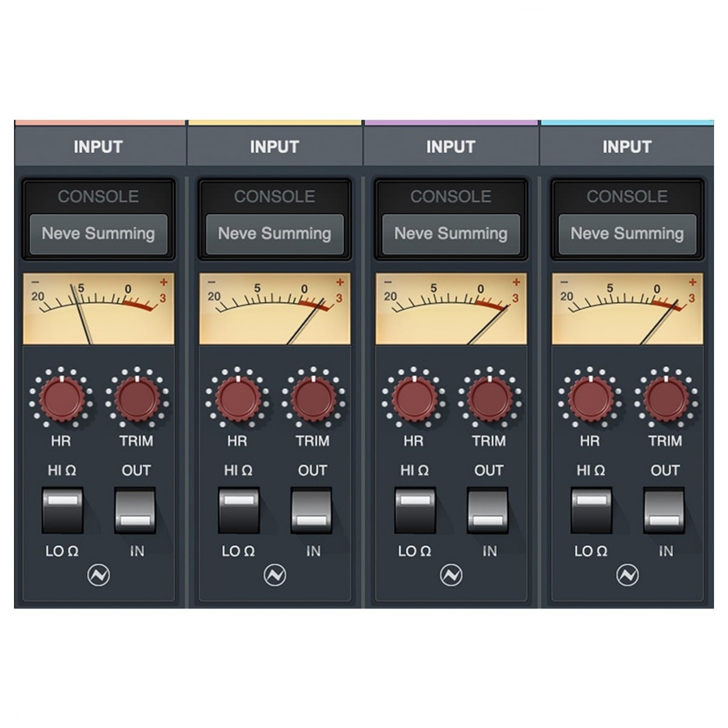Click the HR knob in the salmon-topped channel

[61, 398]
